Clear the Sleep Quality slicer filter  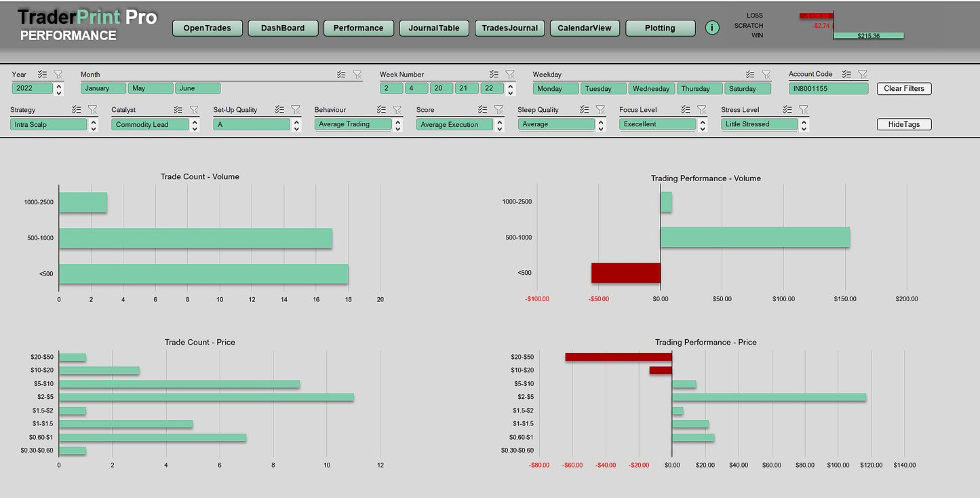pyautogui.click(x=600, y=109)
